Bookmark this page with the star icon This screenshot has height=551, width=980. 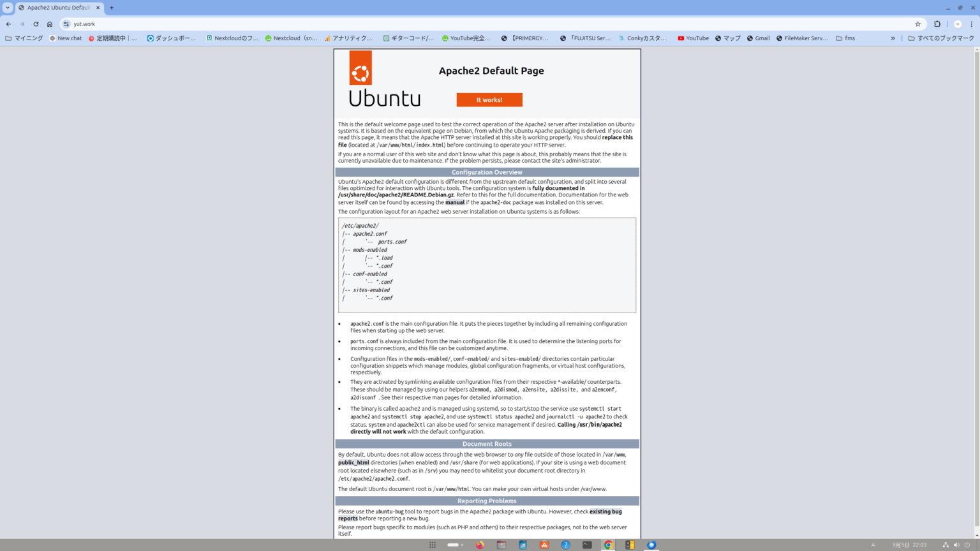[x=917, y=24]
